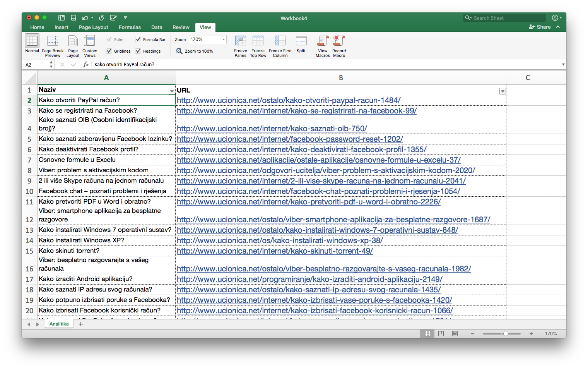Start Record Macro
The height and width of the screenshot is (369, 588).
click(x=339, y=41)
